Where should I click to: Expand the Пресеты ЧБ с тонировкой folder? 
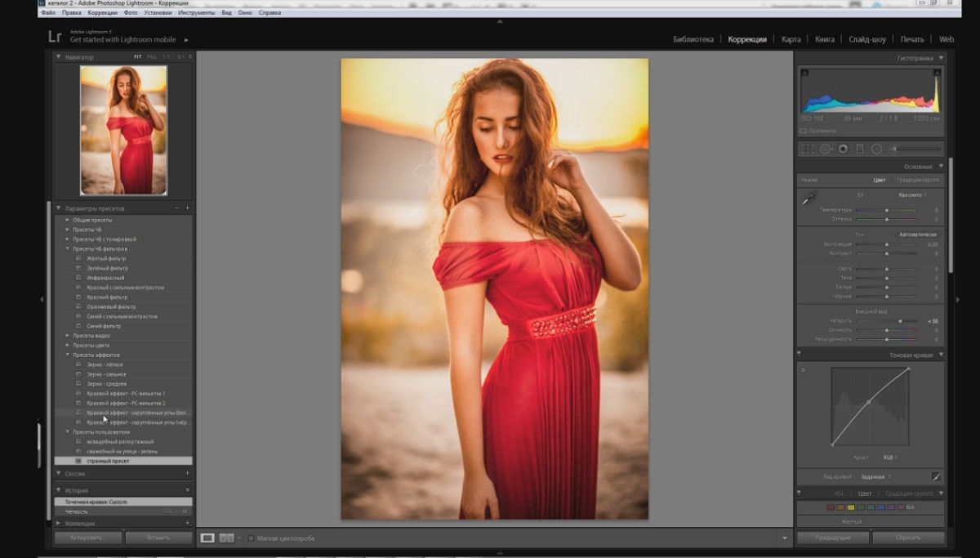(x=68, y=239)
